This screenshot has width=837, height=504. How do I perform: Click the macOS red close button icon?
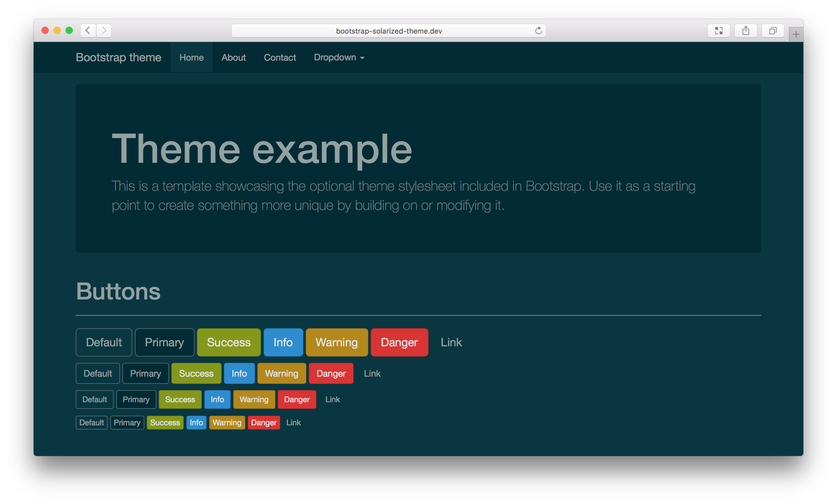(45, 30)
